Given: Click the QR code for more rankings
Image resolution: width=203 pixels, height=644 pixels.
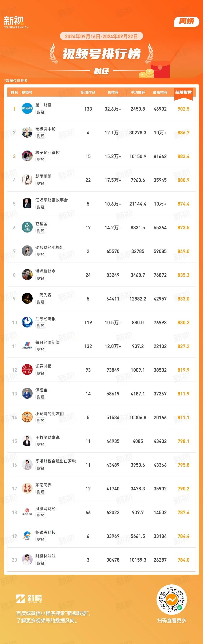Looking at the screenshot, I should pyautogui.click(x=172, y=600).
